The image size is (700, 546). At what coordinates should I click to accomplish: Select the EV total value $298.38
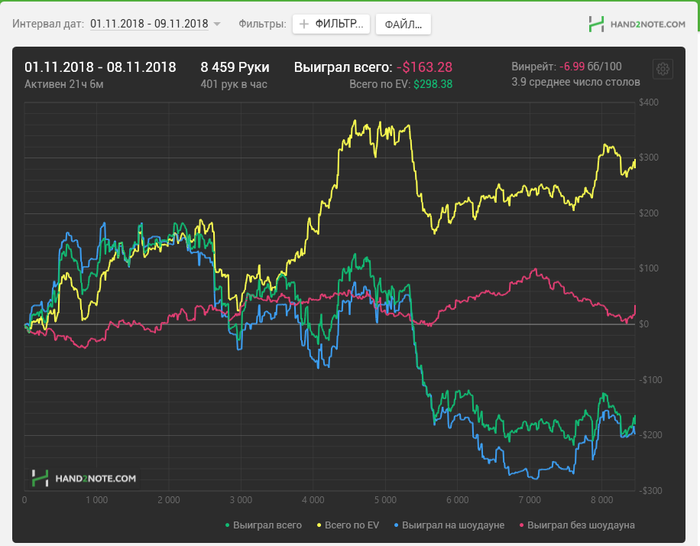pyautogui.click(x=433, y=84)
